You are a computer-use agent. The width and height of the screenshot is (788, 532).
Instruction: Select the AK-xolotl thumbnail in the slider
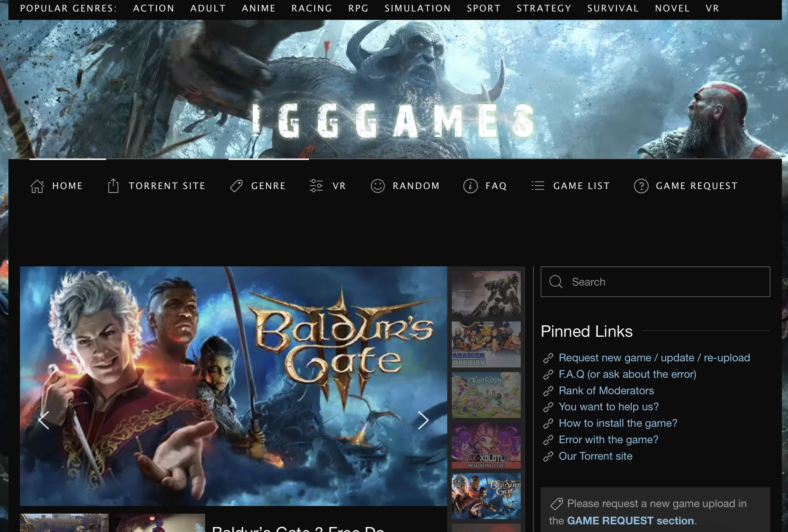[486, 446]
